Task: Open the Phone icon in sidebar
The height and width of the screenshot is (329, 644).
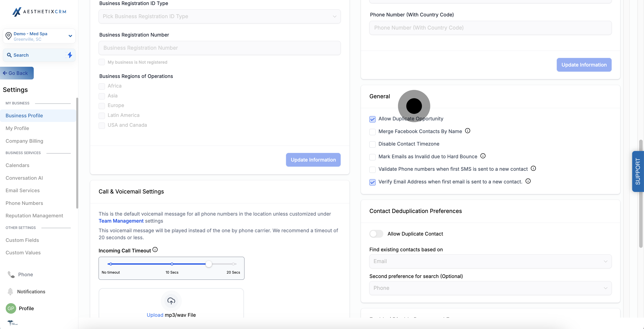Action: (x=11, y=274)
